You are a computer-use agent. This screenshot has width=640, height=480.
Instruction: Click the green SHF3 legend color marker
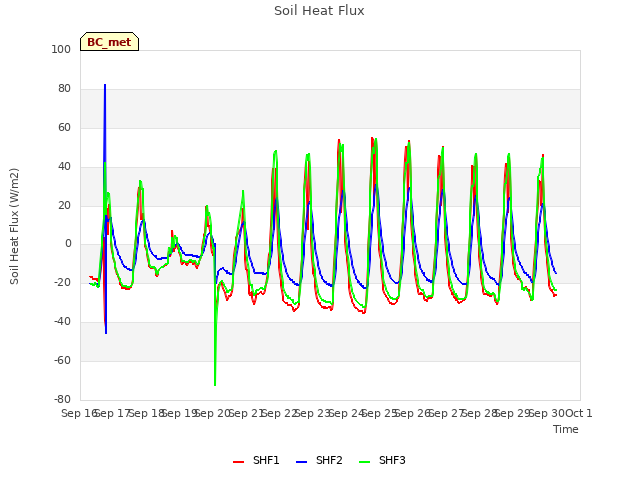(x=364, y=462)
